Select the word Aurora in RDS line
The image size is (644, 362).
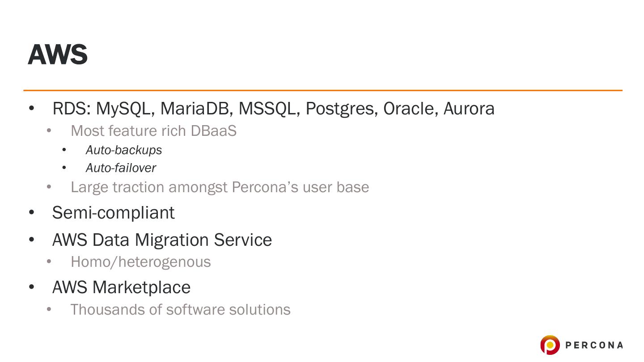click(469, 109)
